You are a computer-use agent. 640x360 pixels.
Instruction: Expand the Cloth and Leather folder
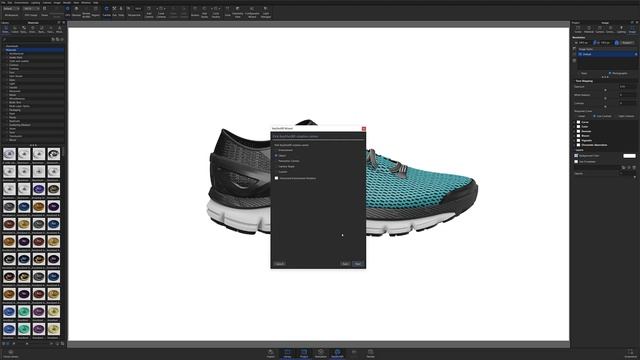click(19, 61)
